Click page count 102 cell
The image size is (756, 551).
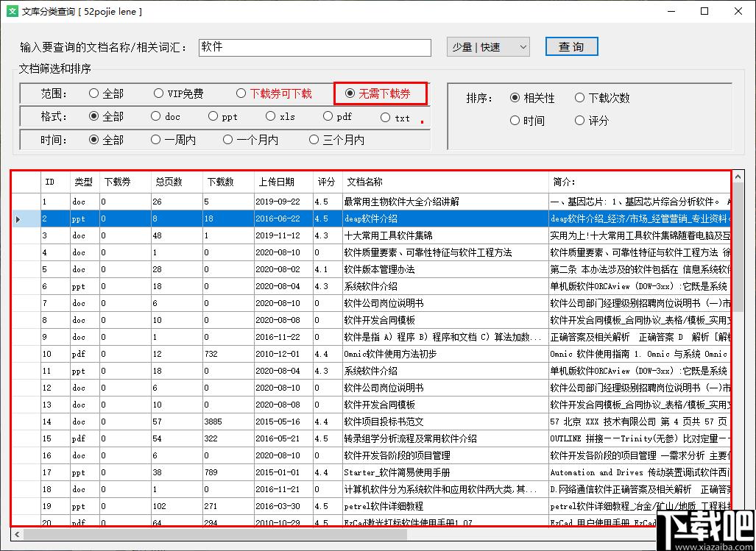click(177, 506)
